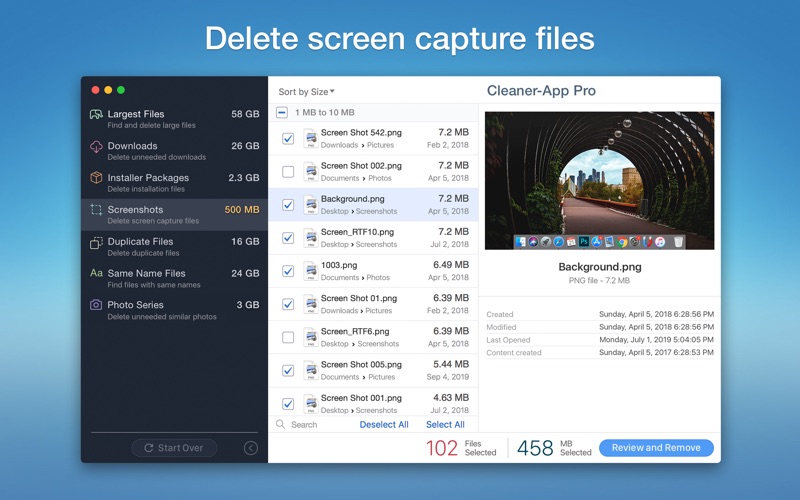Enable the Screen_RTF6.png checkbox
Image resolution: width=800 pixels, height=500 pixels.
288,338
